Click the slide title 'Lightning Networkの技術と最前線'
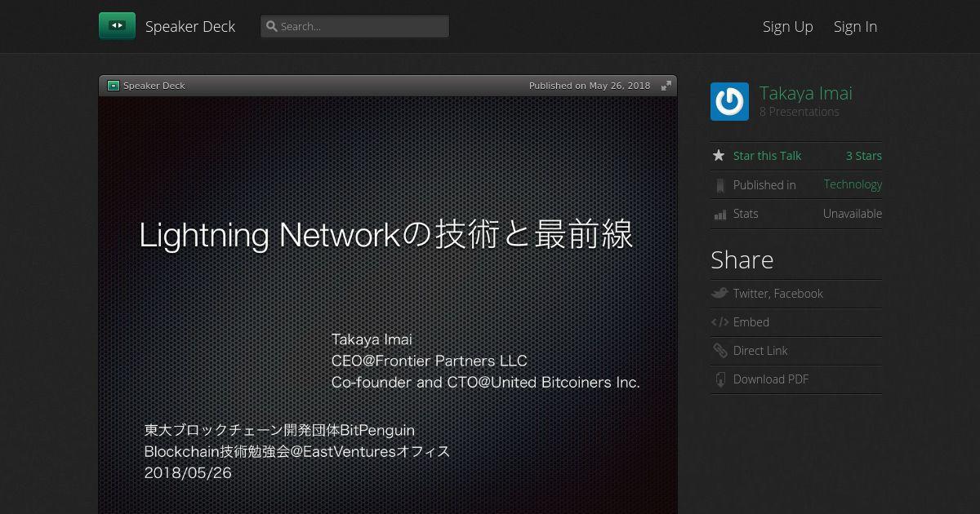This screenshot has height=514, width=980. tap(386, 235)
